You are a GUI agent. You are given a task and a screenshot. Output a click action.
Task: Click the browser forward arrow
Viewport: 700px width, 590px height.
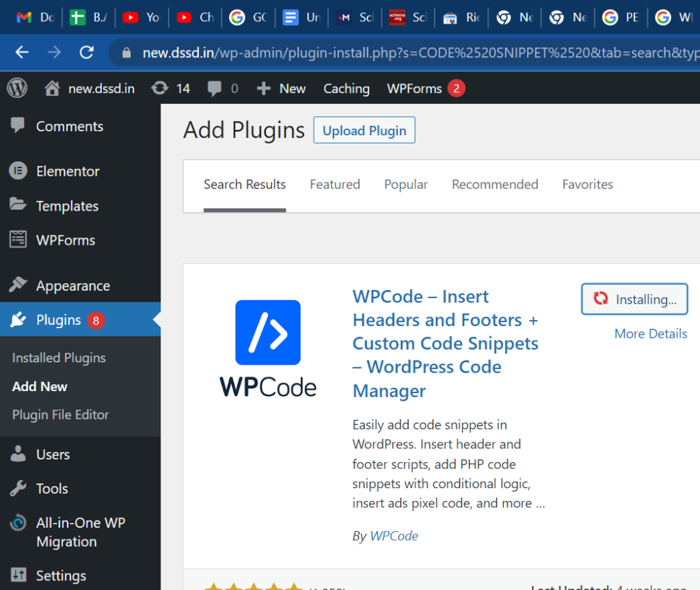tap(54, 53)
